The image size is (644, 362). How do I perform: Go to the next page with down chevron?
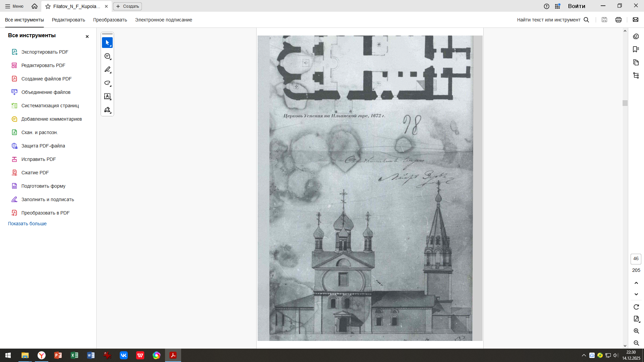tap(636, 294)
